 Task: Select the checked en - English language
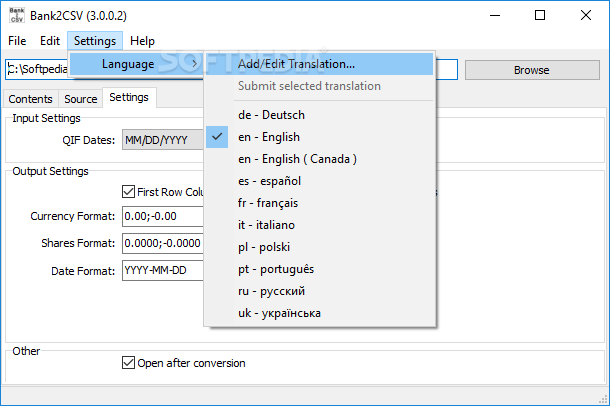(319, 137)
